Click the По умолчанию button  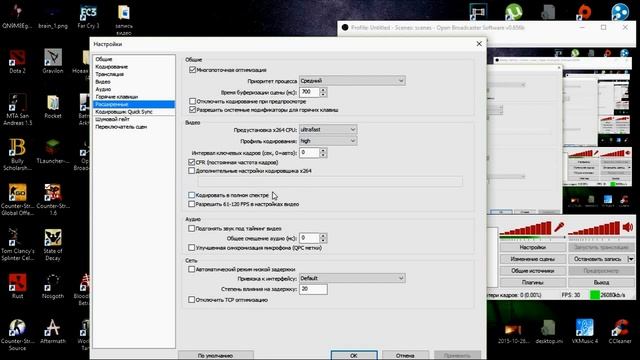pos(216,355)
